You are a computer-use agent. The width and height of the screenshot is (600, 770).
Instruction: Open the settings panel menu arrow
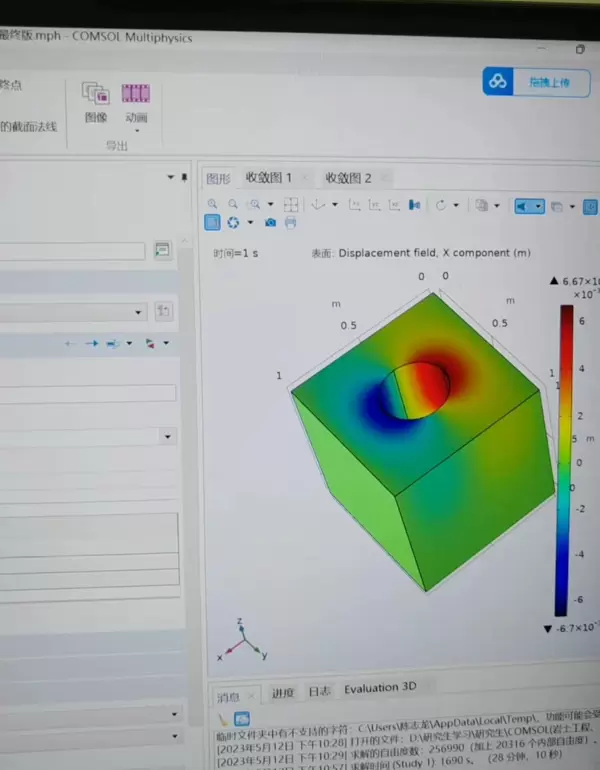pos(170,177)
